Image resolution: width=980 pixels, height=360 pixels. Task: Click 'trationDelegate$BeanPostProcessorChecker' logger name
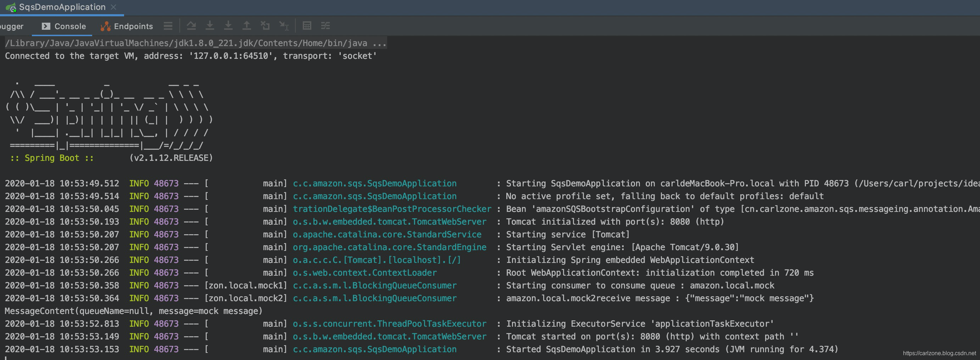click(x=392, y=209)
